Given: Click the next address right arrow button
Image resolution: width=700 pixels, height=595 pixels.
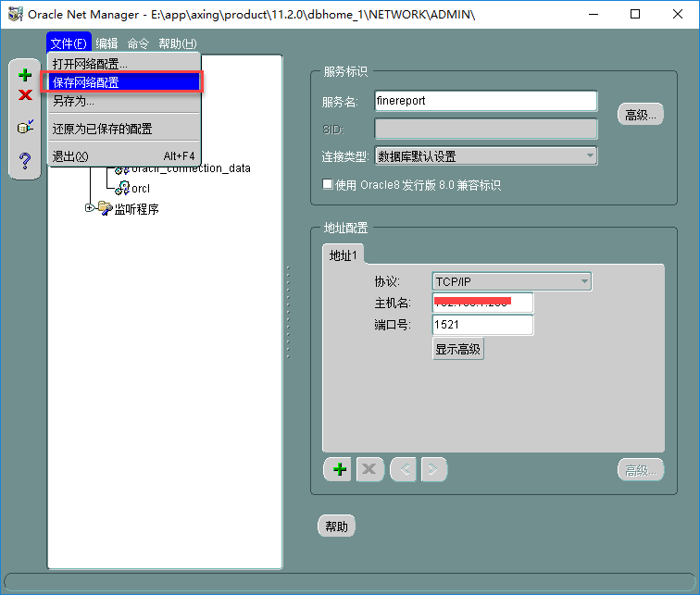Looking at the screenshot, I should click(x=434, y=469).
